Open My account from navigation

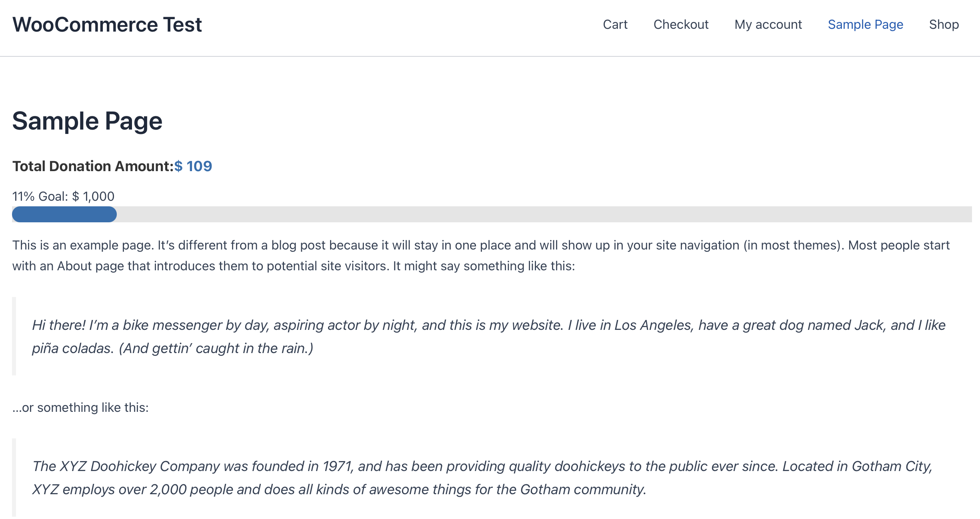pyautogui.click(x=768, y=25)
